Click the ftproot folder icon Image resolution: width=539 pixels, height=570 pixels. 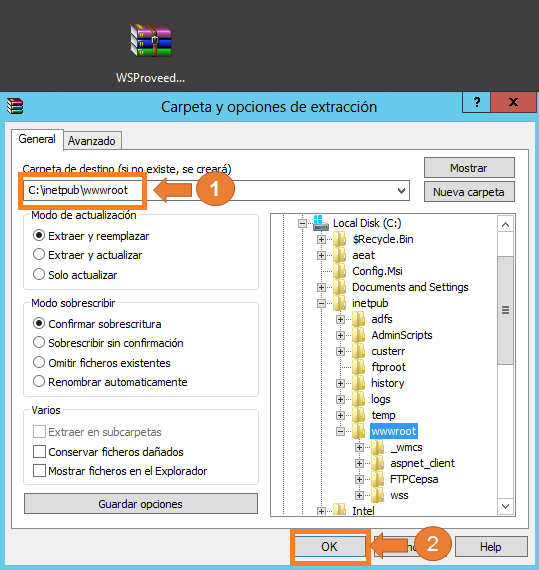point(358,367)
